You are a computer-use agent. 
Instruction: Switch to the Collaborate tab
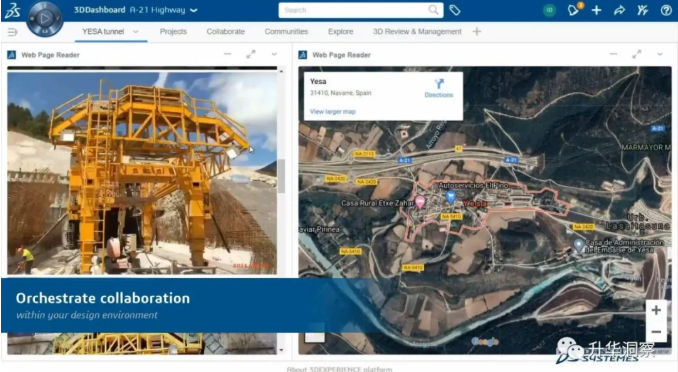coord(225,32)
